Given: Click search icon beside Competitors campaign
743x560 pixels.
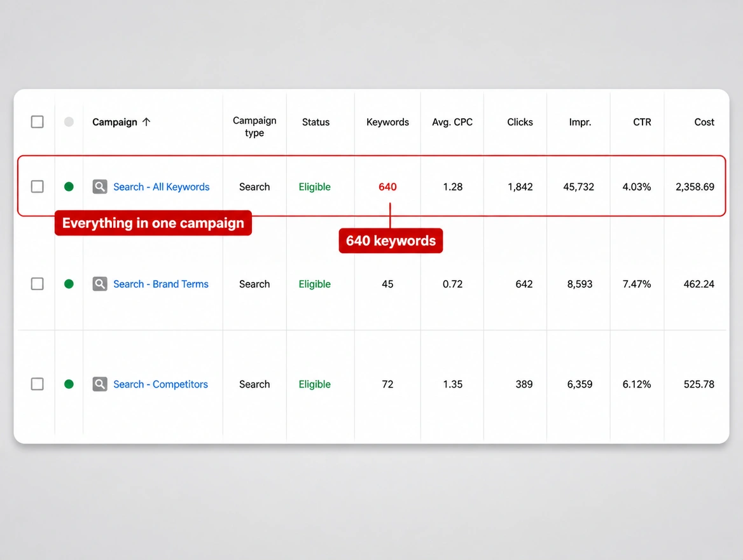Looking at the screenshot, I should pyautogui.click(x=100, y=384).
